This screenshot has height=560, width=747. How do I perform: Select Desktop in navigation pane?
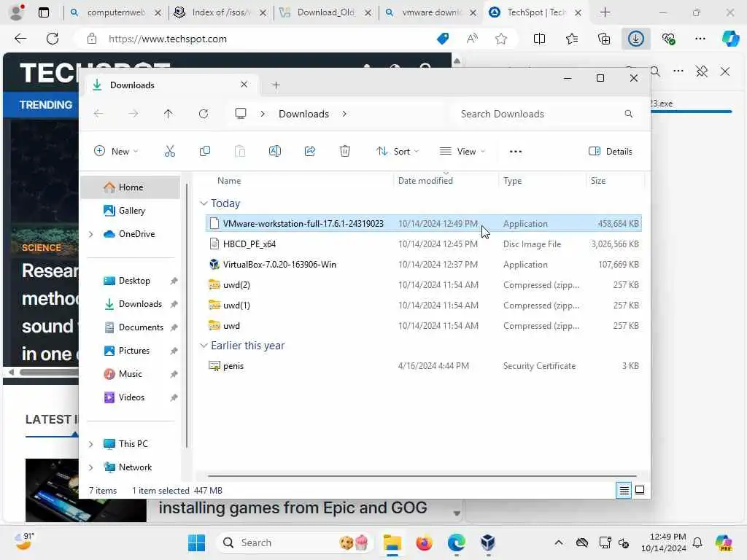pos(134,281)
